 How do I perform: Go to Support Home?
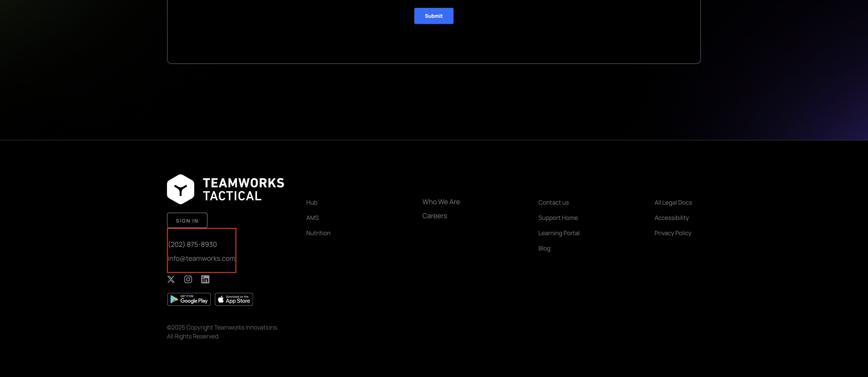click(x=558, y=218)
